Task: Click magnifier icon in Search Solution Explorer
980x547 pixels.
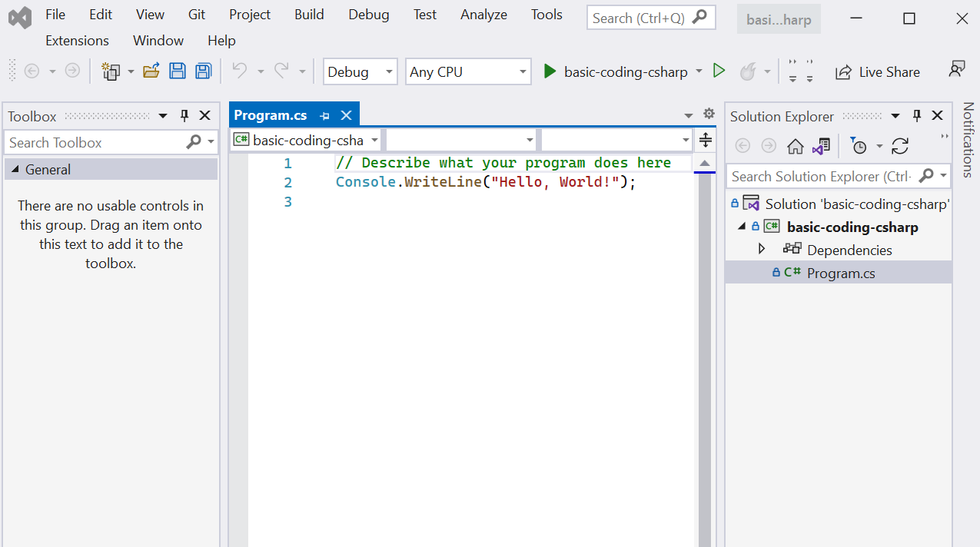Action: pos(926,176)
